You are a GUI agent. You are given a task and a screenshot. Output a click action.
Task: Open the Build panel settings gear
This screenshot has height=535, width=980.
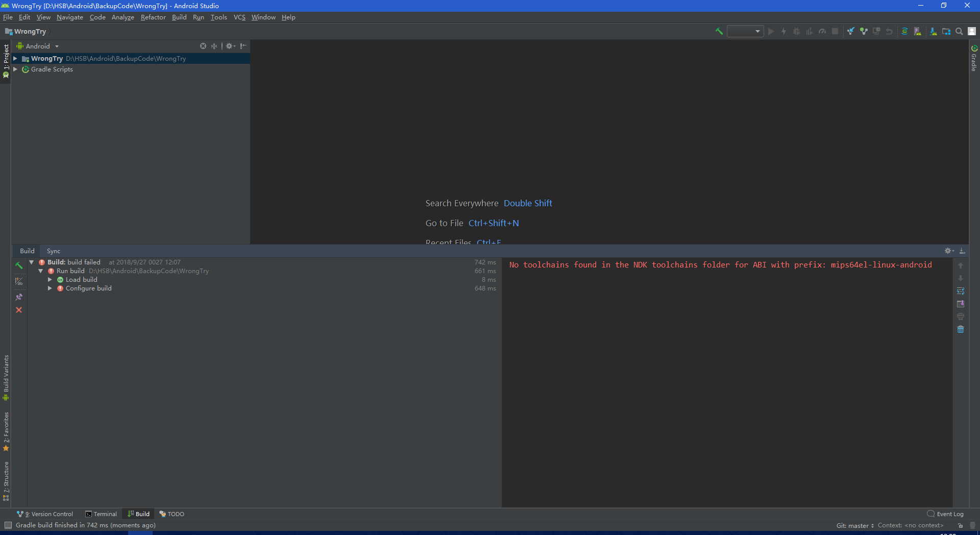coord(949,251)
